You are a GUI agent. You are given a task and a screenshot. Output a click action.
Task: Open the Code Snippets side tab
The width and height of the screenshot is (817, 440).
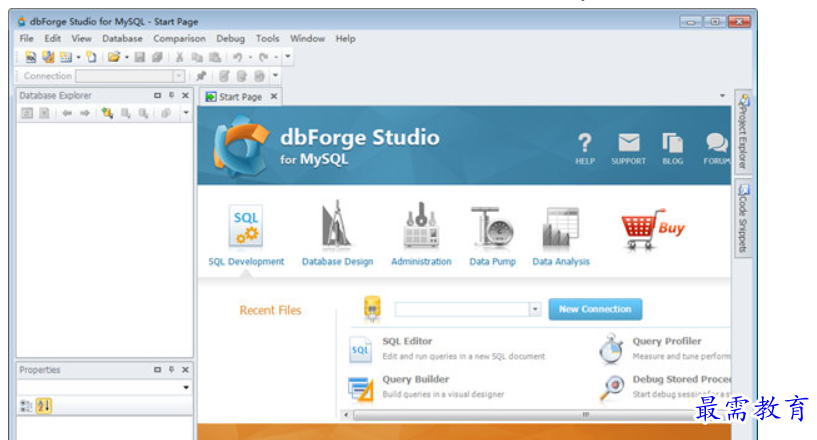pyautogui.click(x=743, y=218)
